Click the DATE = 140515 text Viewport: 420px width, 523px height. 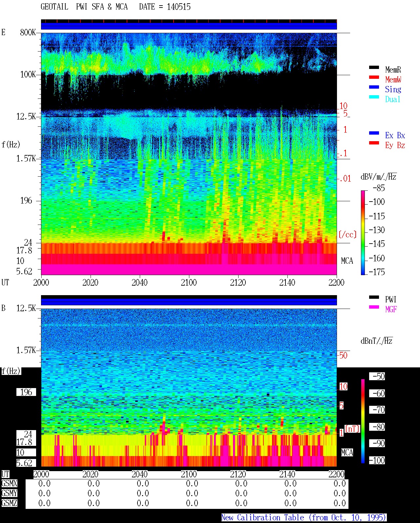tap(165, 7)
